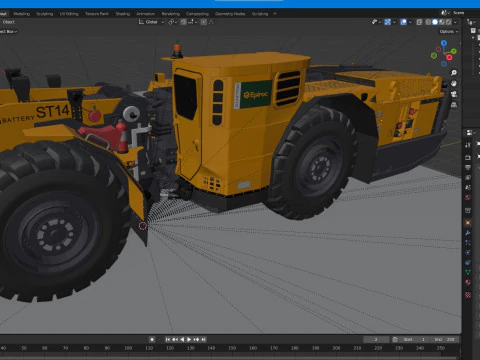Image resolution: width=480 pixels, height=360 pixels.
Task: Open the transform pivot point dropdown
Action: point(172,22)
